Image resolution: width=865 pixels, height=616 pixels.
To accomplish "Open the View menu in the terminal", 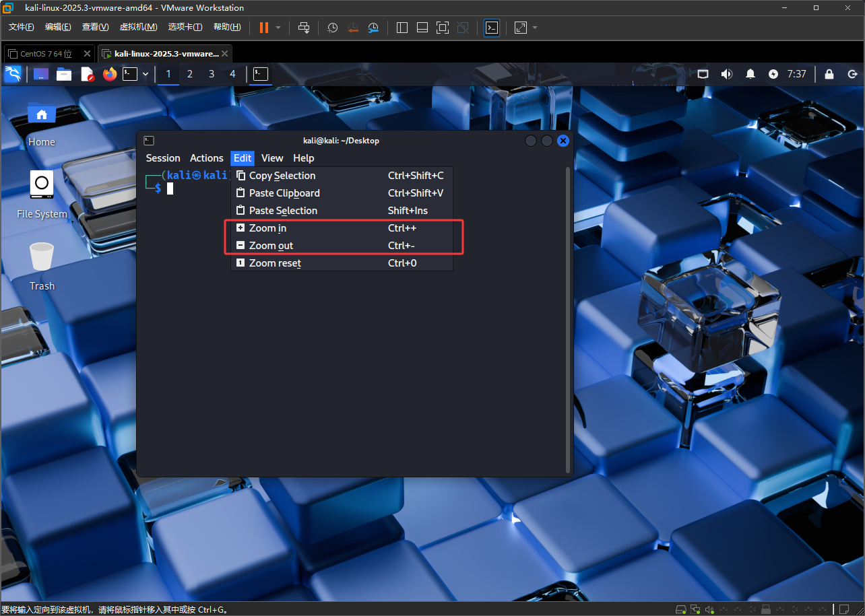I will 272,158.
